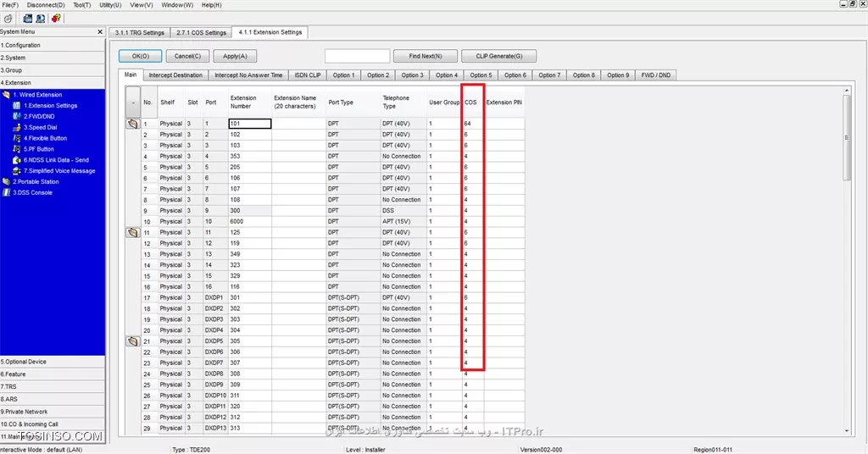868x454 pixels.
Task: Click the table's vertical scrollbar thumb
Action: coord(847,138)
